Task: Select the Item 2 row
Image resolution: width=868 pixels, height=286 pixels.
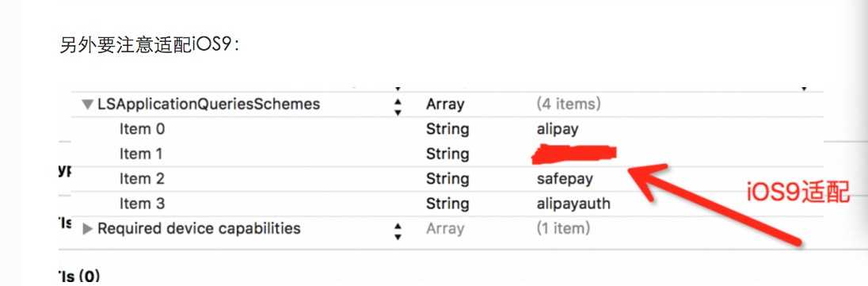Action: click(447, 179)
